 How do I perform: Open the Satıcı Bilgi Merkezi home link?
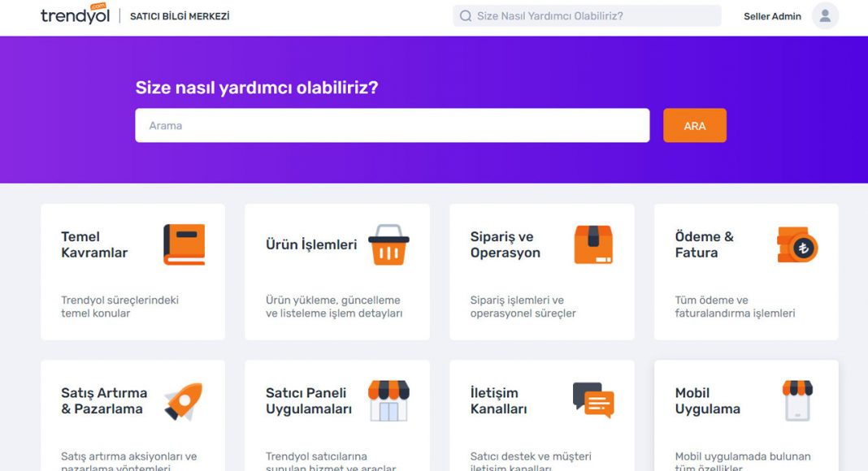point(180,16)
